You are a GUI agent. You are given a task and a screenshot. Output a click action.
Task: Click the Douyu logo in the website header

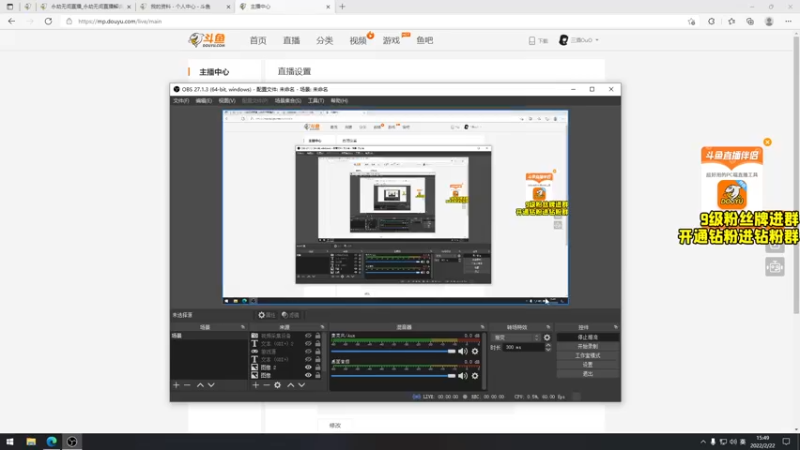click(x=207, y=40)
